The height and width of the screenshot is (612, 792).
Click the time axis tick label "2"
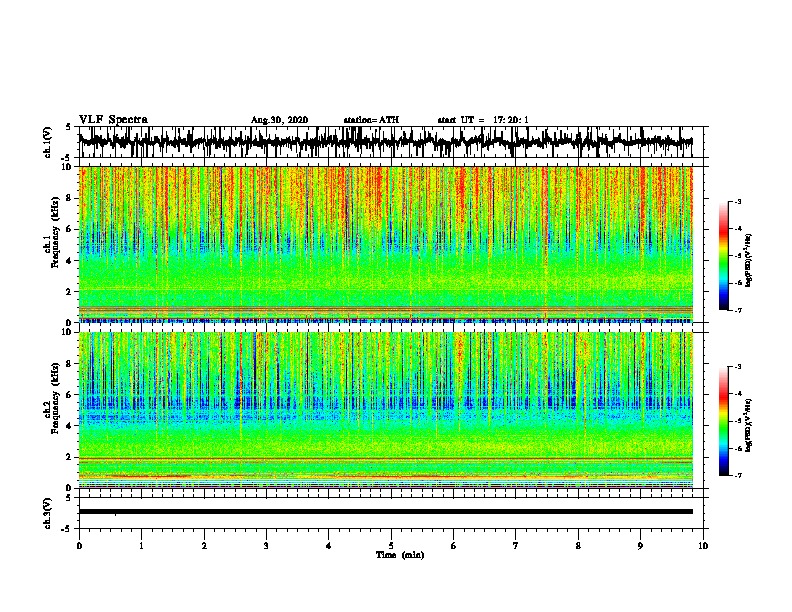point(204,546)
